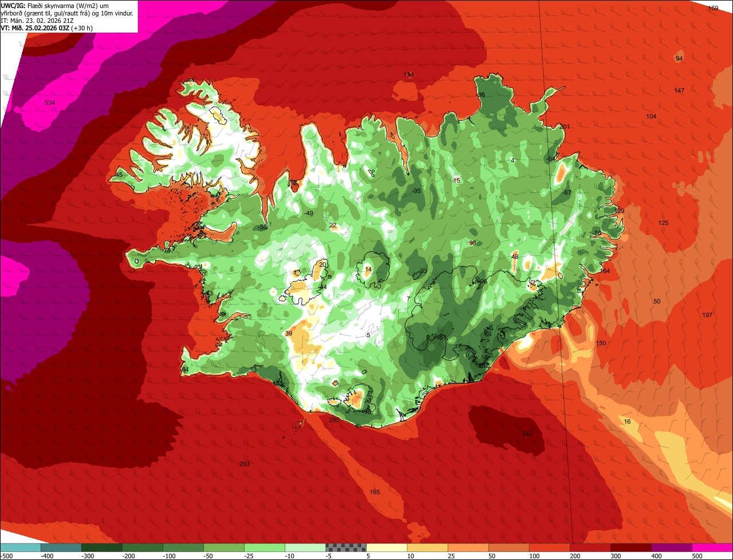
Task: Click the '164' value on the map
Action: [x=605, y=271]
